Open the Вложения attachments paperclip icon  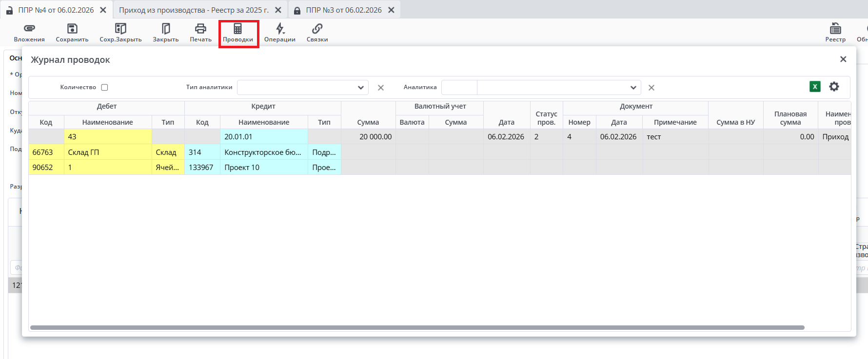point(29,29)
